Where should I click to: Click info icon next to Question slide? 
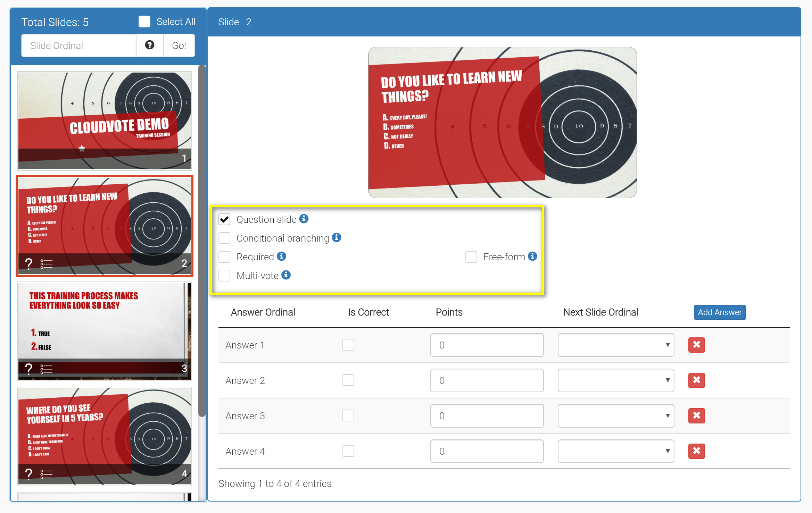(304, 219)
